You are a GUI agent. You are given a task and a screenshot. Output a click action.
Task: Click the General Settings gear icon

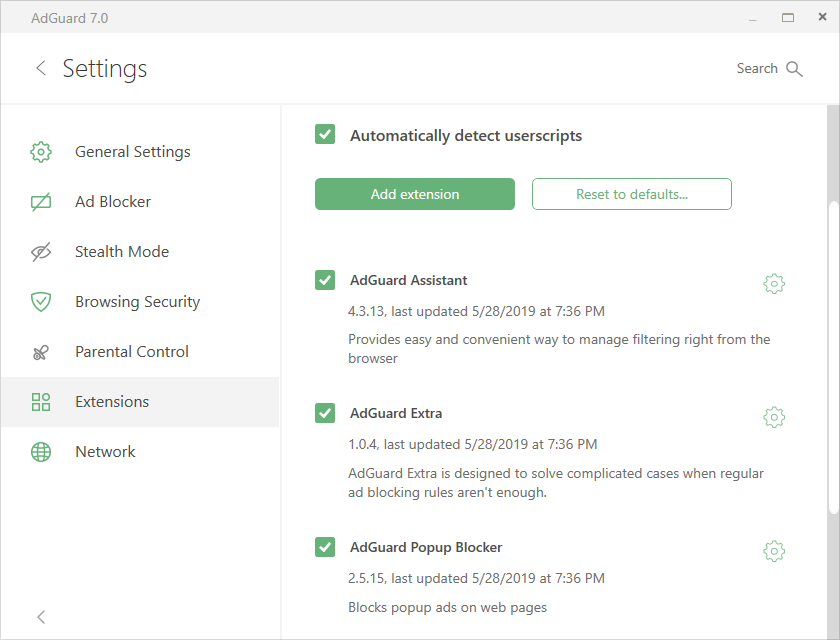(41, 152)
